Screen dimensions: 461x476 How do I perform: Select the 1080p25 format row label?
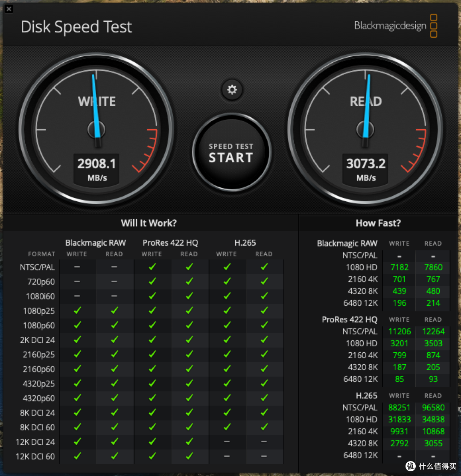39,311
